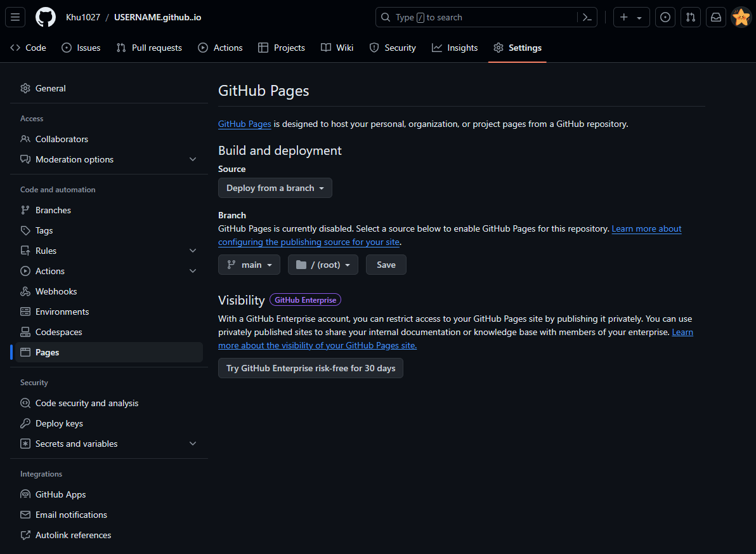Open Collaborators settings

tap(109, 139)
